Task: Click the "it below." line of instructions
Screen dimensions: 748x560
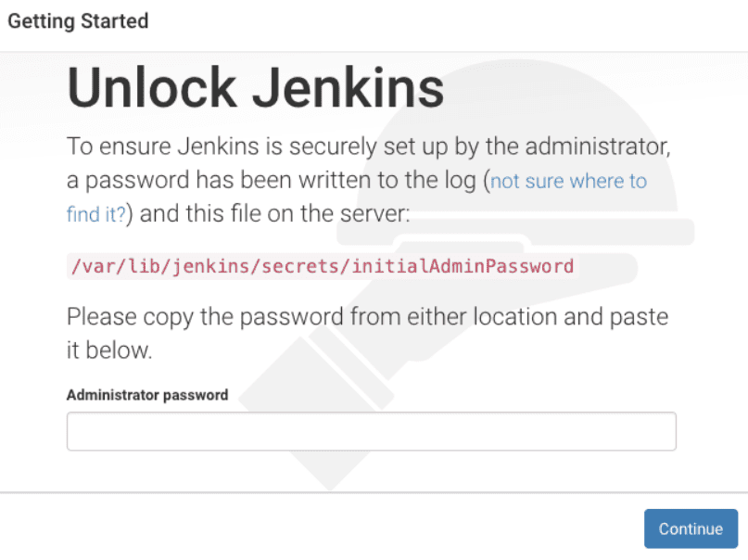Action: point(109,351)
